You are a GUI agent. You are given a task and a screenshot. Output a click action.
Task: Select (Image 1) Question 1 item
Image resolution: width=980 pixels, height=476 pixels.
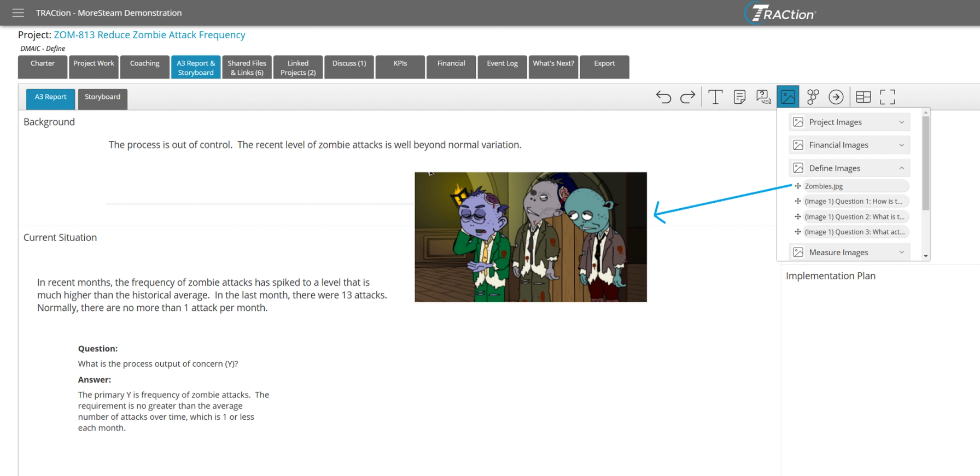coord(856,201)
